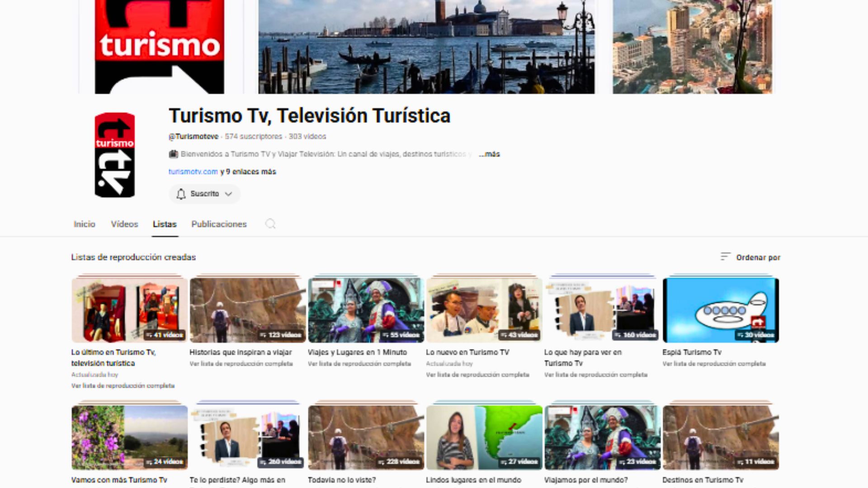
Task: Open the 228 videos hiker thumbnail
Action: point(366,437)
